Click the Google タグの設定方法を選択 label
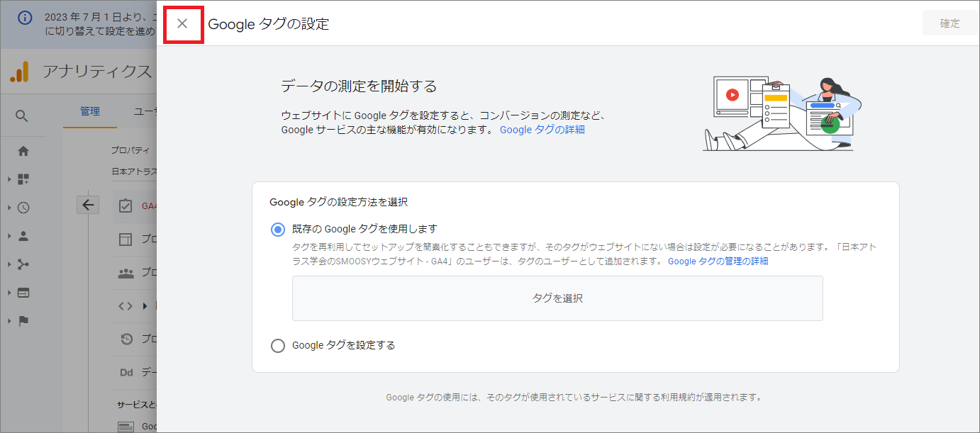This screenshot has width=980, height=433. tap(339, 202)
